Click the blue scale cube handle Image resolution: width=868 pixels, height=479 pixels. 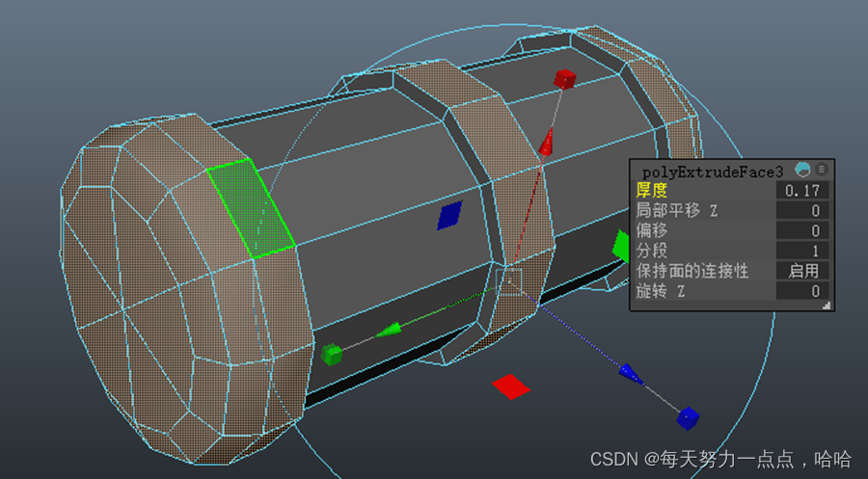pyautogui.click(x=688, y=418)
